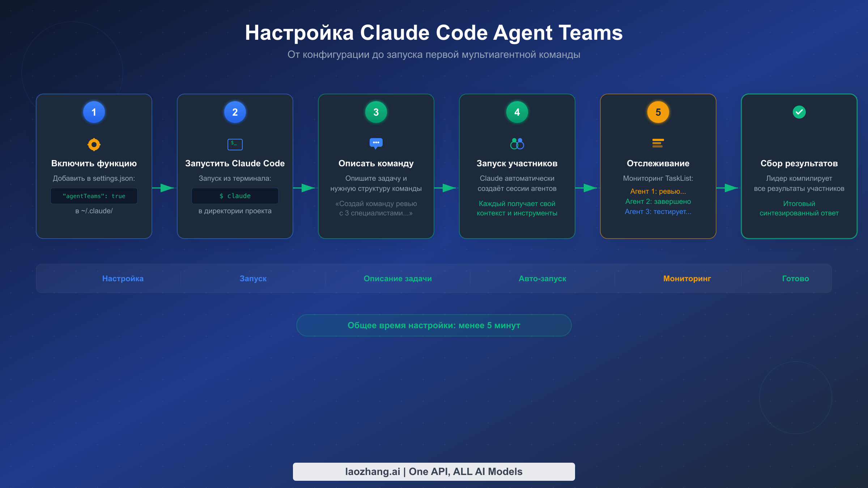The width and height of the screenshot is (868, 488).
Task: Select the terminal icon on step 2
Action: point(235,144)
